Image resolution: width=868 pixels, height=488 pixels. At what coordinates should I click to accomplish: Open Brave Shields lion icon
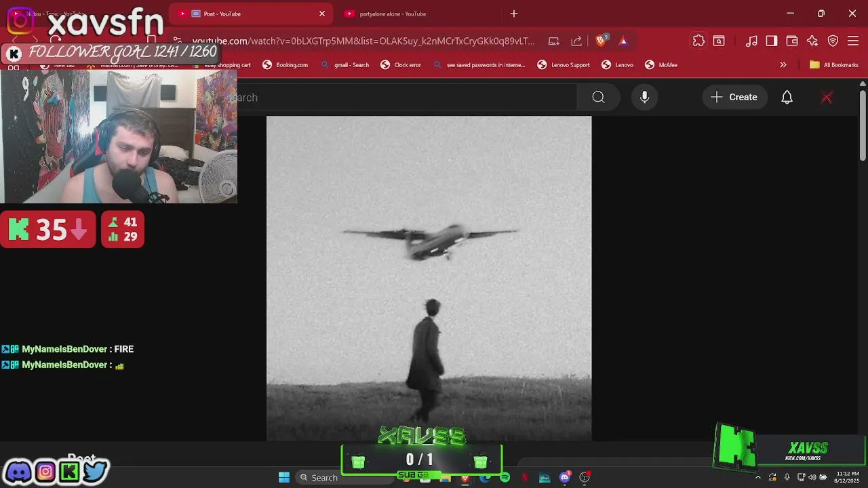(x=601, y=41)
